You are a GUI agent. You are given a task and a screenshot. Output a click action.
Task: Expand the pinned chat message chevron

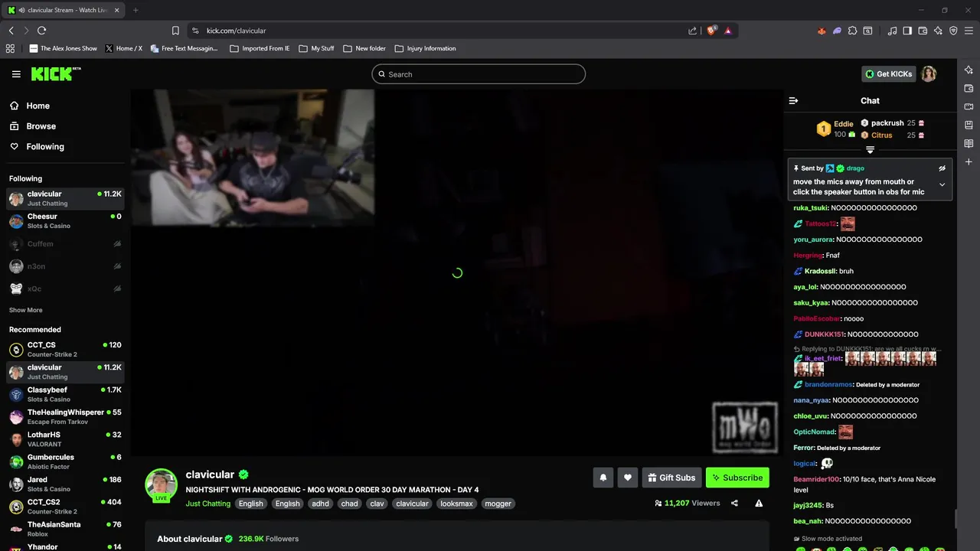coord(942,184)
